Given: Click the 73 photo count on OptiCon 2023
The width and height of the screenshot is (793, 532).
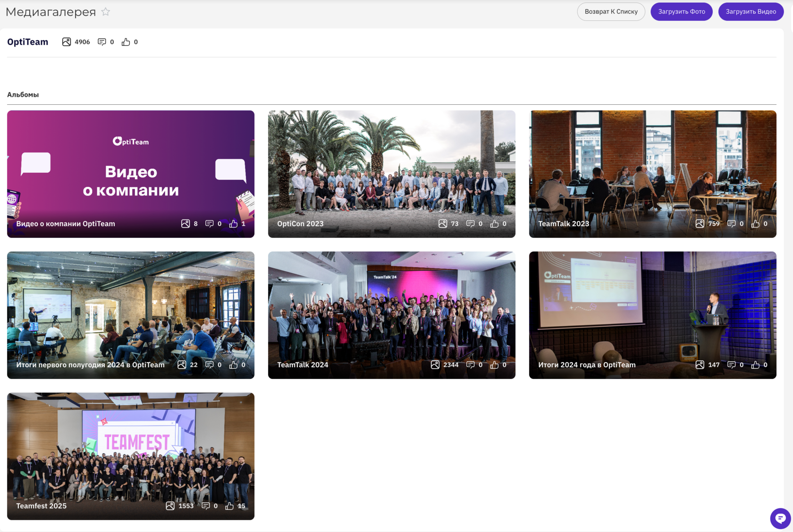Looking at the screenshot, I should point(455,224).
